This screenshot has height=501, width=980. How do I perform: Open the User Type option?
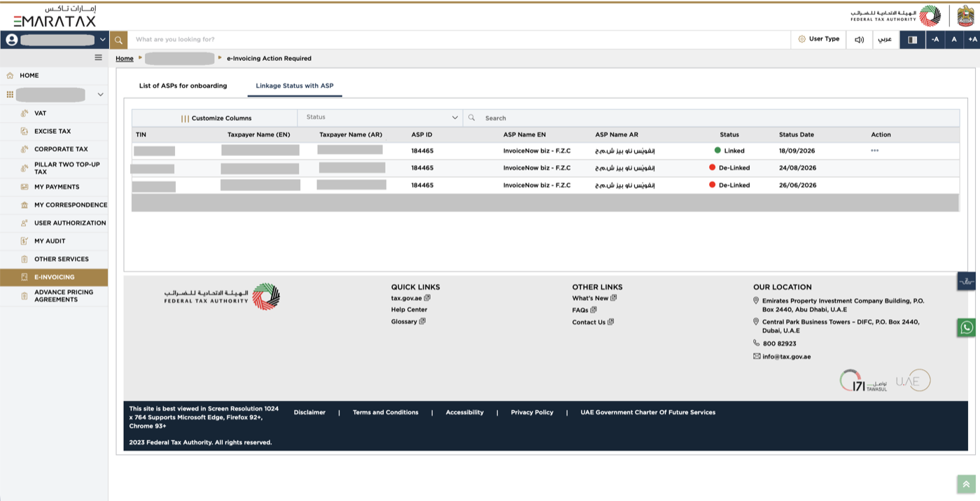[818, 39]
